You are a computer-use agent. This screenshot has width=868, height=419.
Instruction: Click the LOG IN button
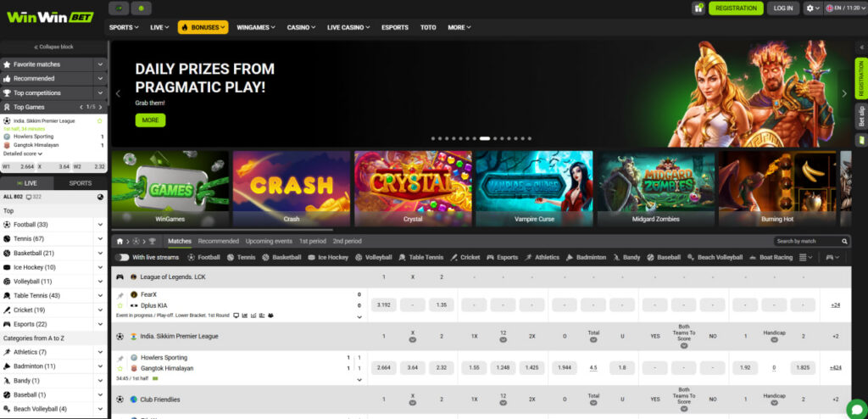(x=782, y=8)
